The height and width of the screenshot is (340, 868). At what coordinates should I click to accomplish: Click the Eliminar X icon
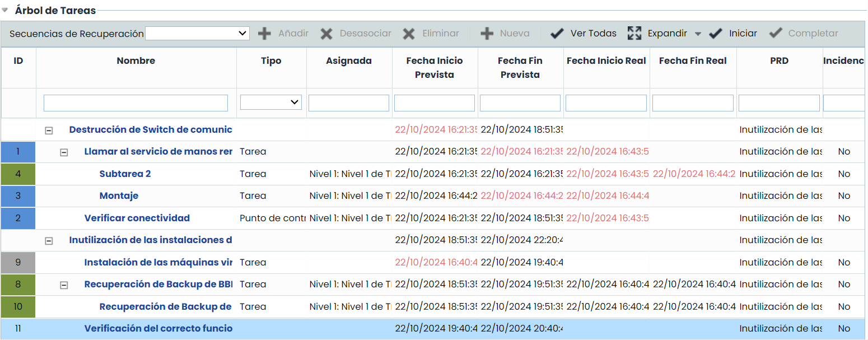tap(409, 34)
